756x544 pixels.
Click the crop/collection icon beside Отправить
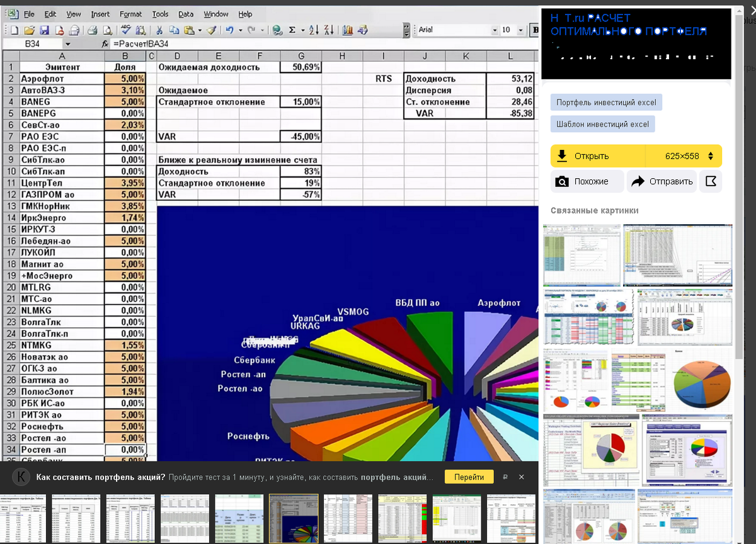click(x=711, y=181)
